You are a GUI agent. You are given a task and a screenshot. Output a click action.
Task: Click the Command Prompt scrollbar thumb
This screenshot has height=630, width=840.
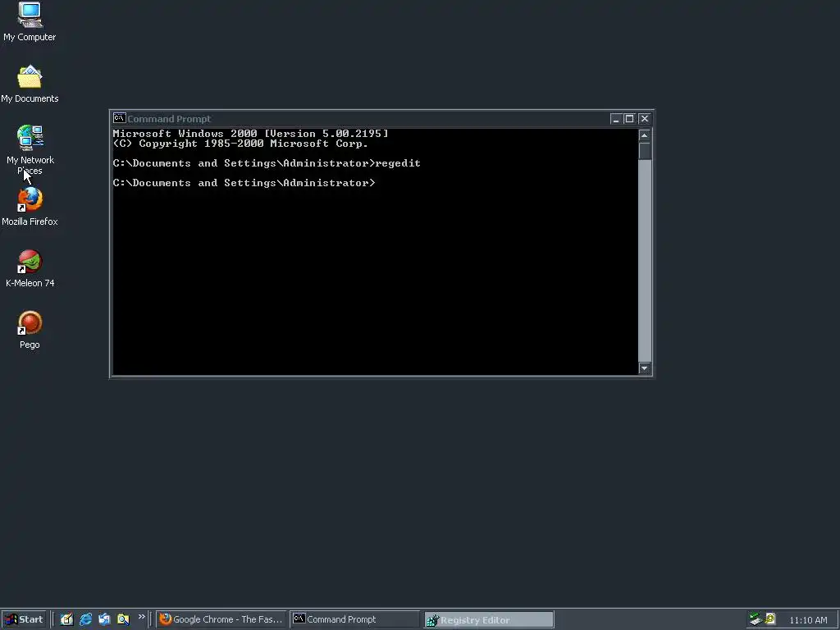tap(645, 151)
